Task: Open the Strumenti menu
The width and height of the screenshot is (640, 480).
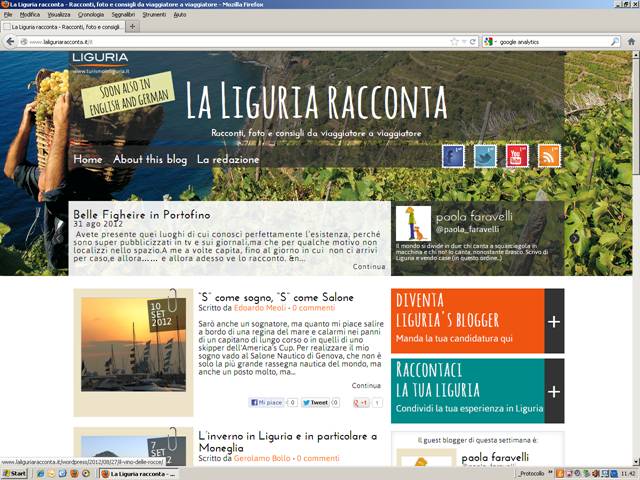Action: 154,15
